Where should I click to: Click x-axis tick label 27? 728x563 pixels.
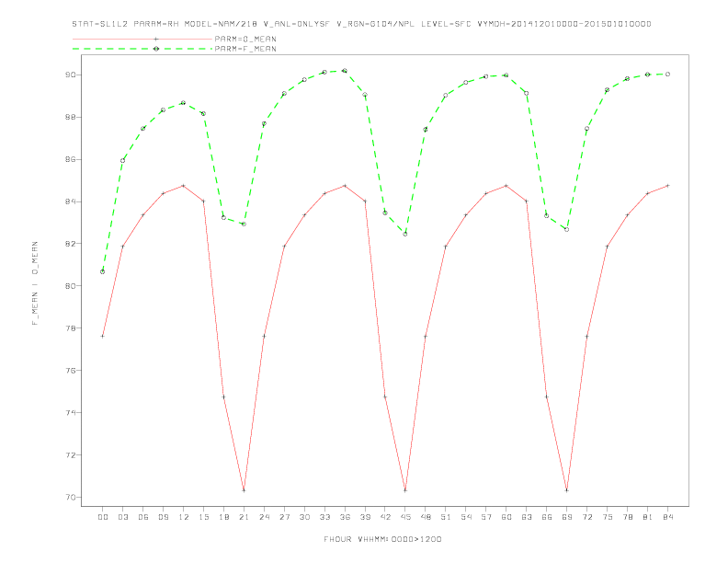coord(284,517)
